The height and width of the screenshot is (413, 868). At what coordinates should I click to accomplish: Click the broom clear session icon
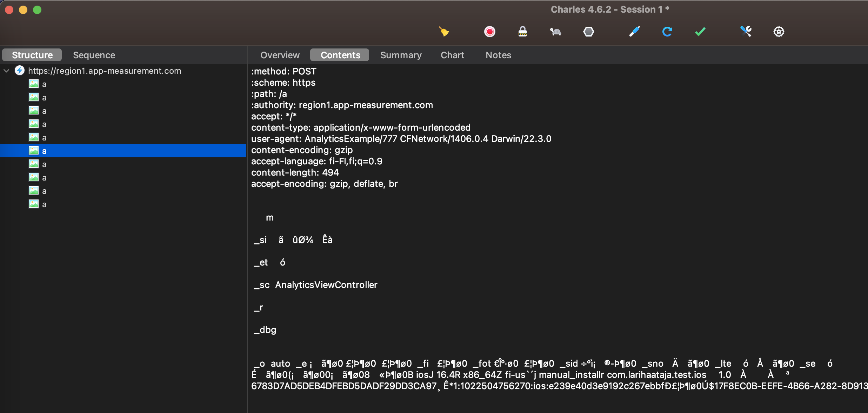[x=444, y=32]
